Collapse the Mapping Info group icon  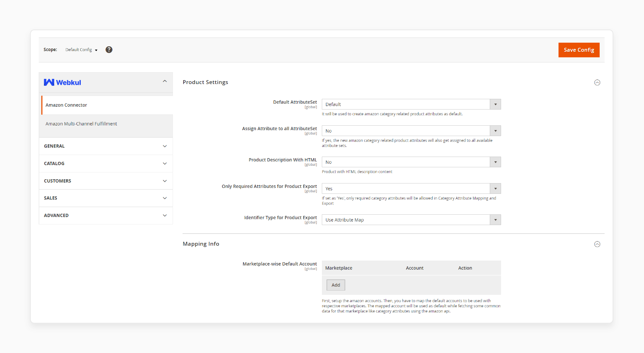(597, 244)
